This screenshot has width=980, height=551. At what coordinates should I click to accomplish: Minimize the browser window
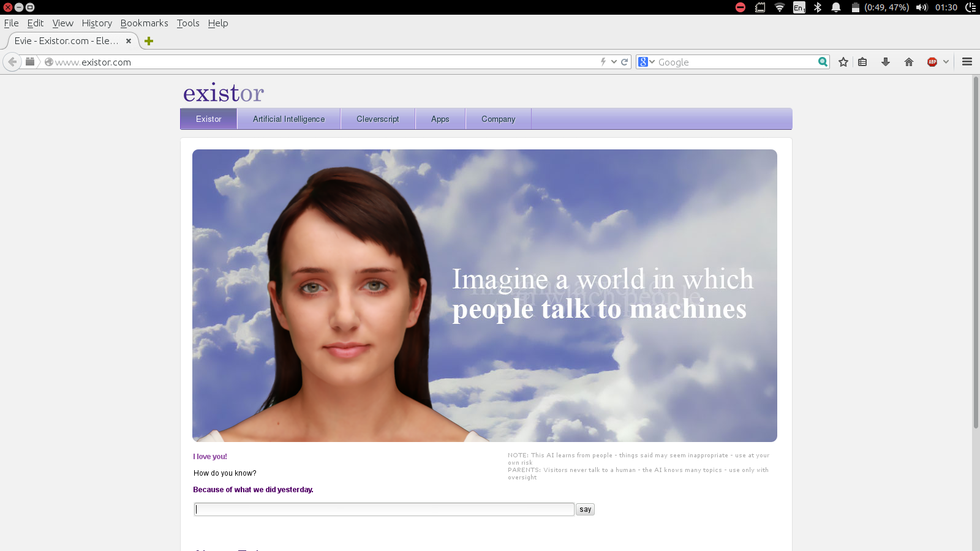[x=19, y=7]
